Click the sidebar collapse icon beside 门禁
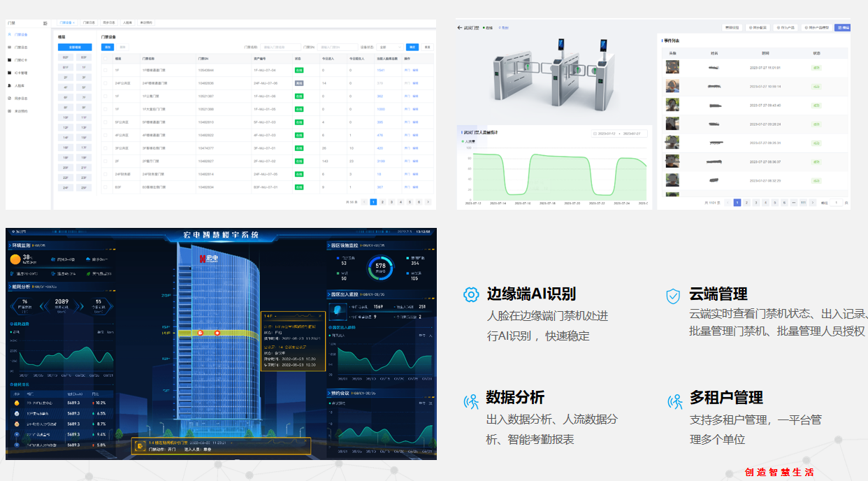The width and height of the screenshot is (868, 481). click(x=45, y=23)
